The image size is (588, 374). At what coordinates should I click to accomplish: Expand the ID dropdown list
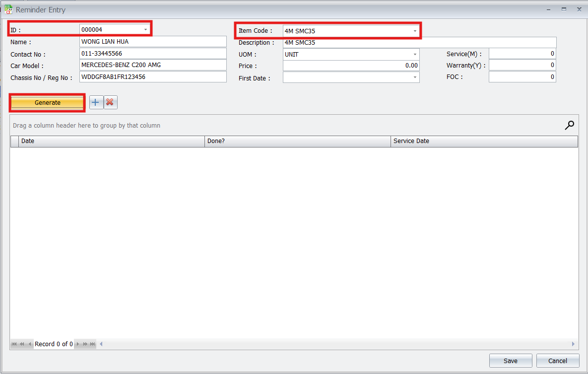click(x=145, y=30)
